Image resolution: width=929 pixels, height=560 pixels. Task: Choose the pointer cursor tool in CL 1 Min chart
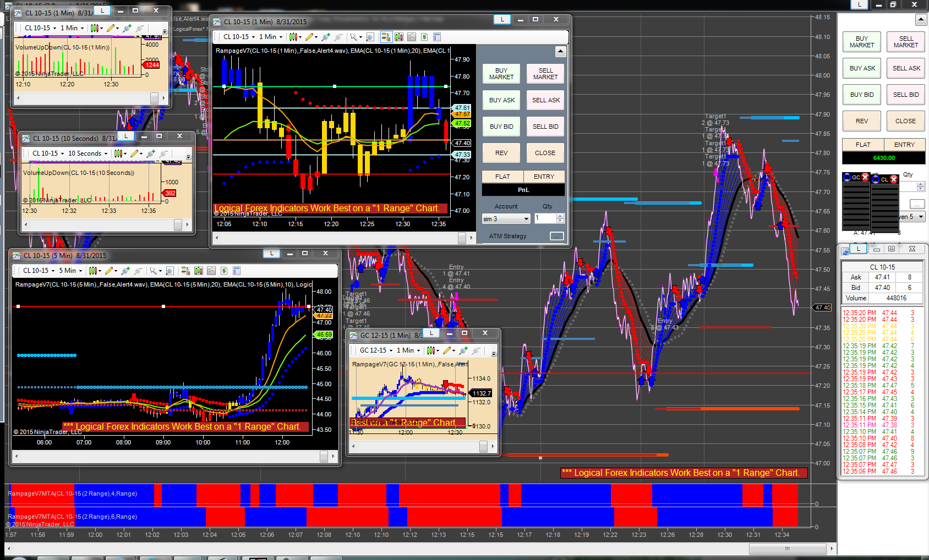tap(356, 37)
